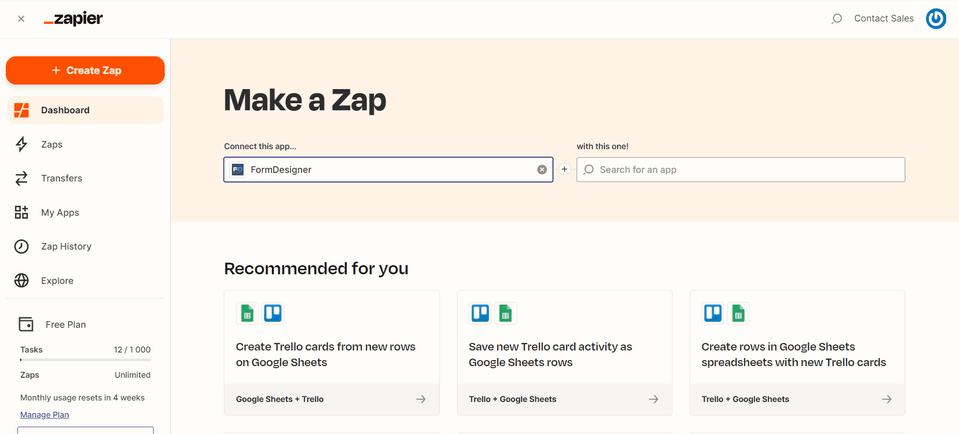
Task: Select the Google Sheets + Trello footer label
Action: [x=280, y=399]
